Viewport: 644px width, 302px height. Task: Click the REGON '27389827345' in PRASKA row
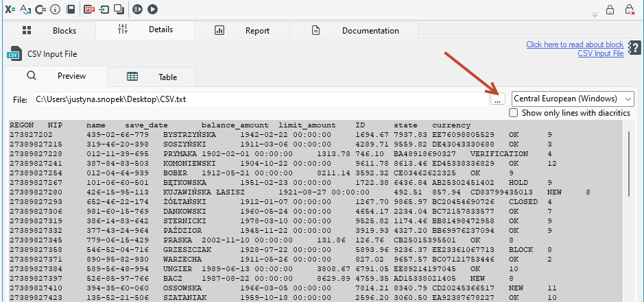[x=36, y=240]
